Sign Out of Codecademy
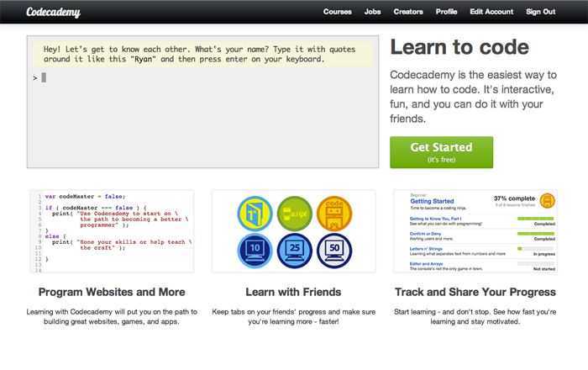 coord(540,12)
